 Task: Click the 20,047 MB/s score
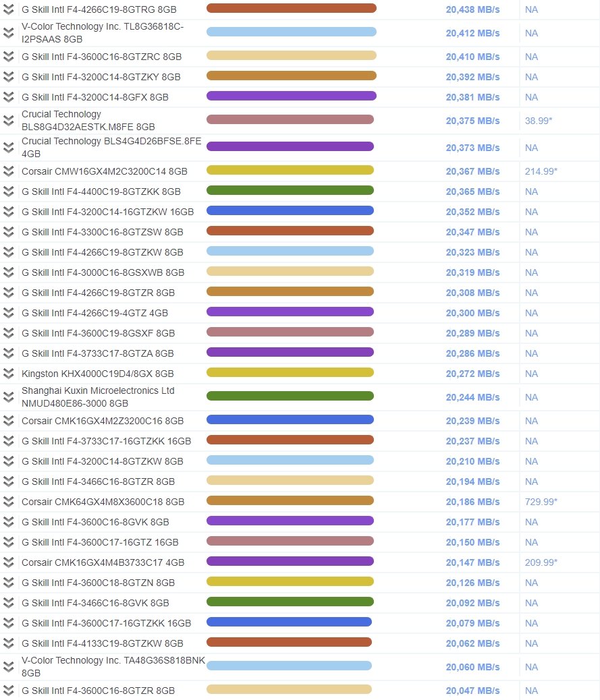pyautogui.click(x=472, y=691)
